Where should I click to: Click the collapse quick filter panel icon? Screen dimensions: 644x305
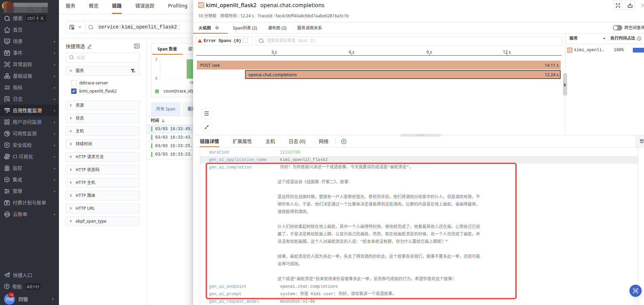coord(137,46)
